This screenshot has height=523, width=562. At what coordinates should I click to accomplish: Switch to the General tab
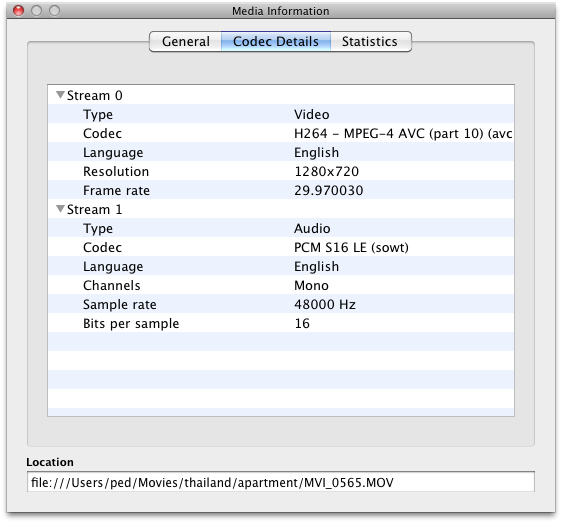point(186,42)
